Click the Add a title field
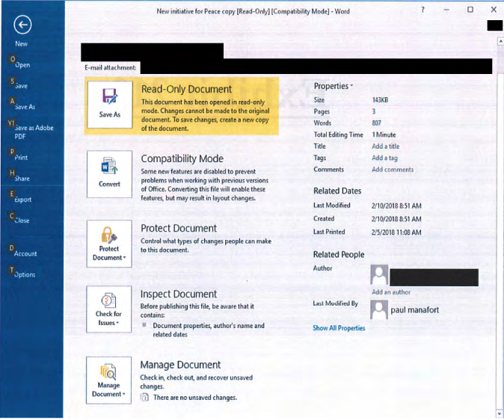The height and width of the screenshot is (420, 504). [386, 146]
